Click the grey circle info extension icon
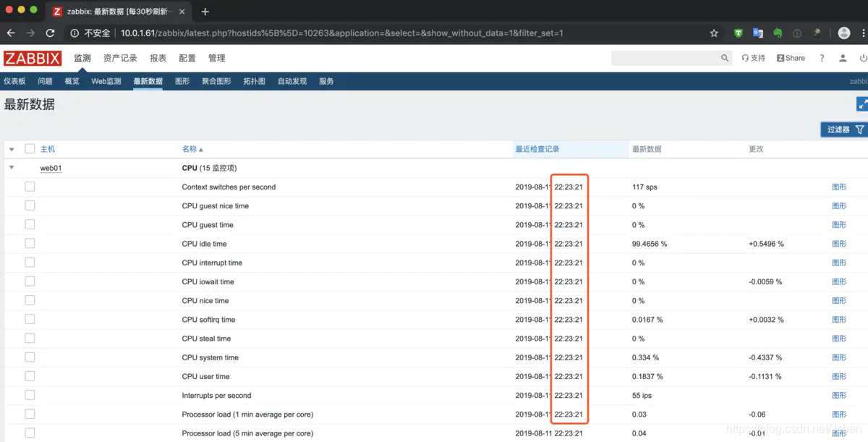The width and height of the screenshot is (868, 442). 797,33
